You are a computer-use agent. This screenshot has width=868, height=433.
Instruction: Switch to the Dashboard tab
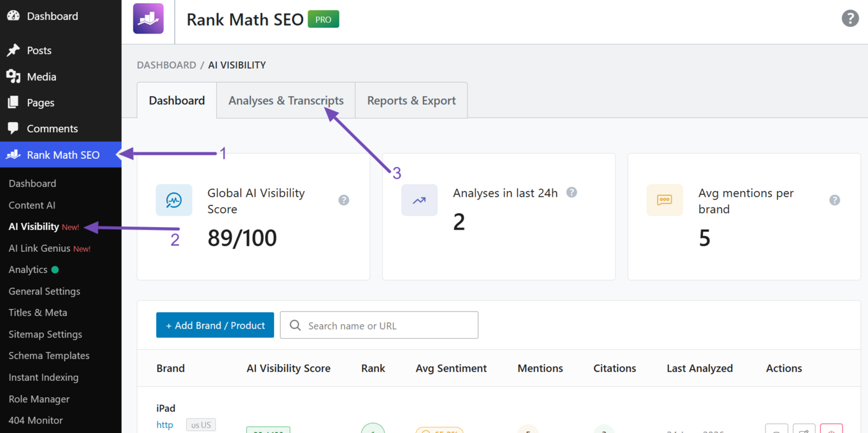[x=177, y=100]
